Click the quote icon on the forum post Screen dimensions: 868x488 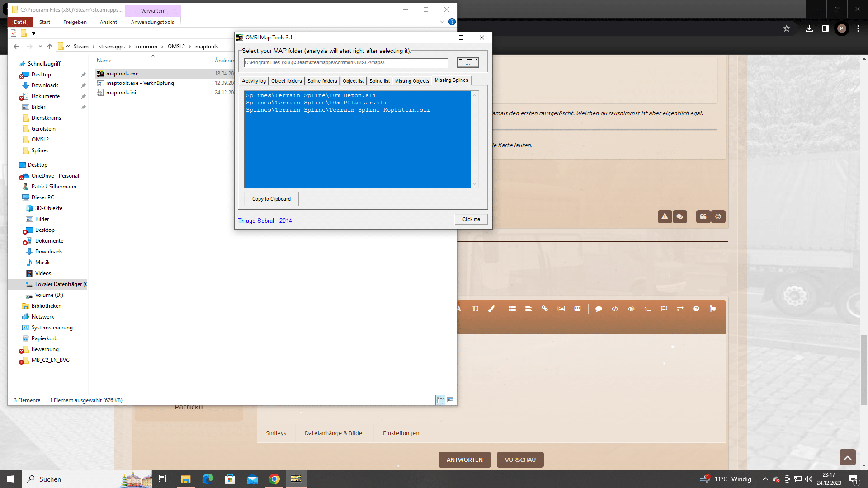(x=703, y=216)
